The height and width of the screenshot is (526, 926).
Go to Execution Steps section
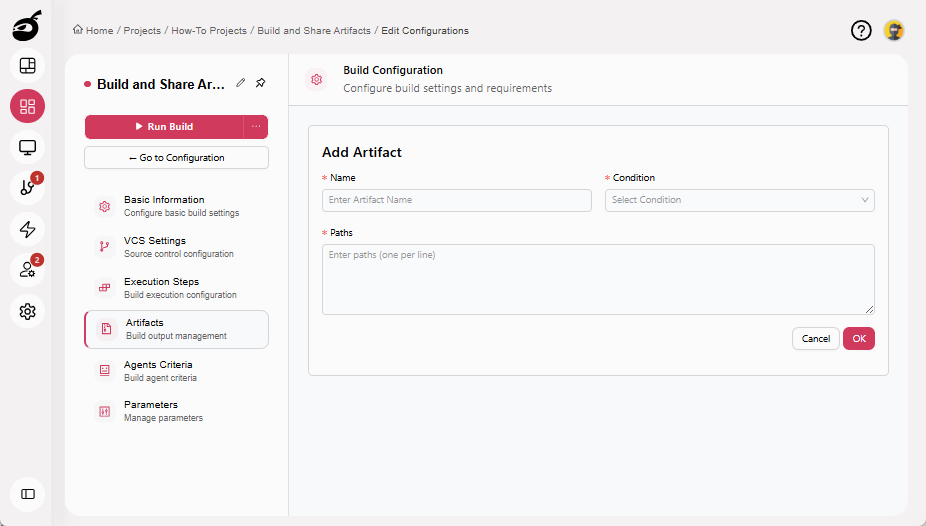pos(177,287)
